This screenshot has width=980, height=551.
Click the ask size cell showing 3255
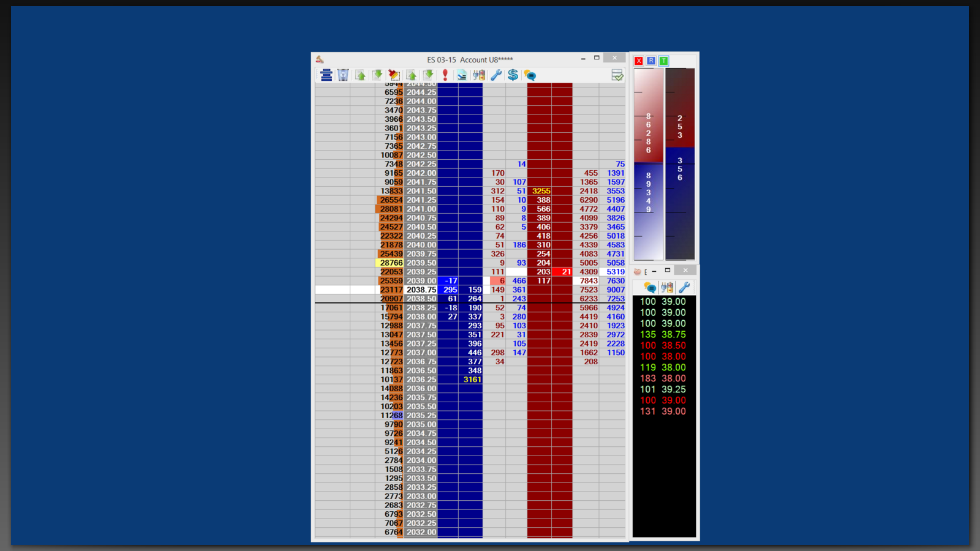[540, 191]
